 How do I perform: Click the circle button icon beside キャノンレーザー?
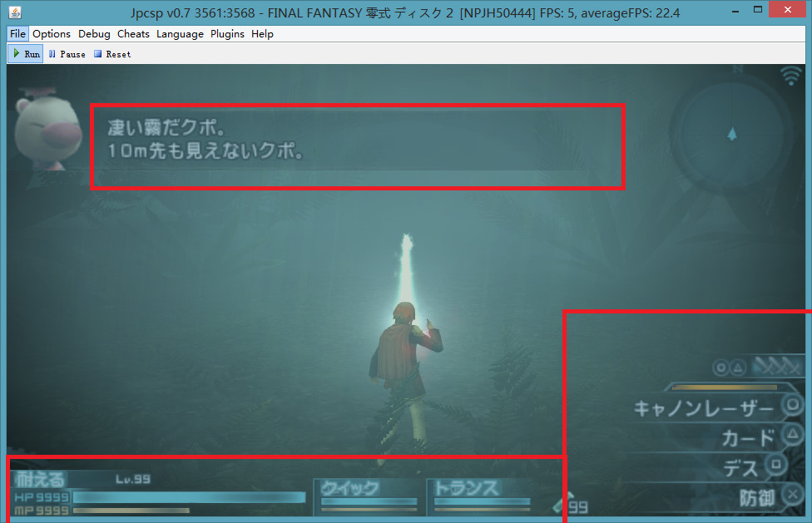coord(792,404)
